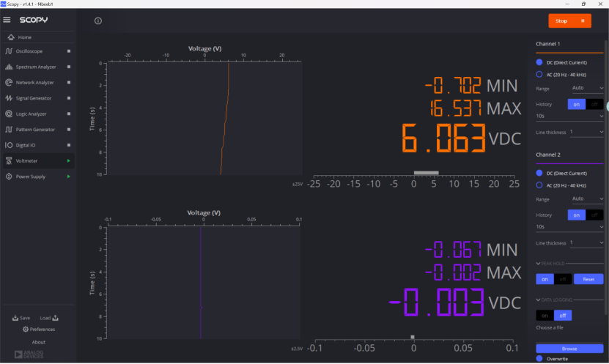This screenshot has height=364, width=609.
Task: Collapse the DATA LOGGING section
Action: point(538,300)
